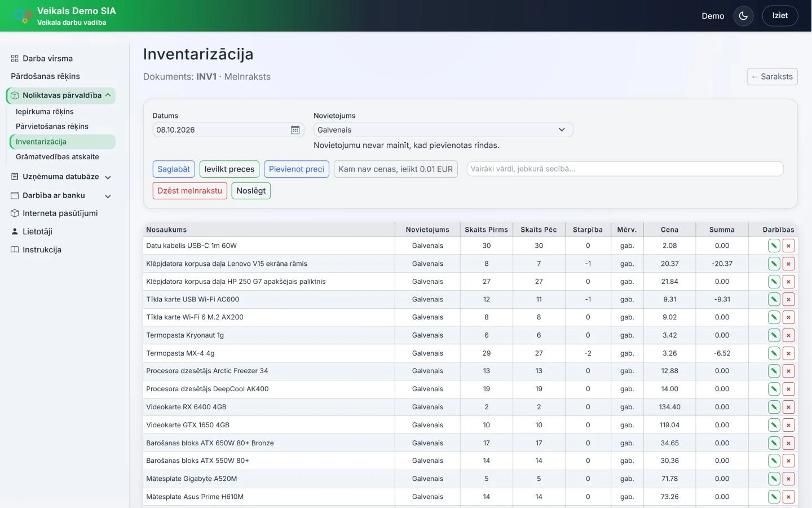
Task: Click the Datums date input field
Action: 228,130
